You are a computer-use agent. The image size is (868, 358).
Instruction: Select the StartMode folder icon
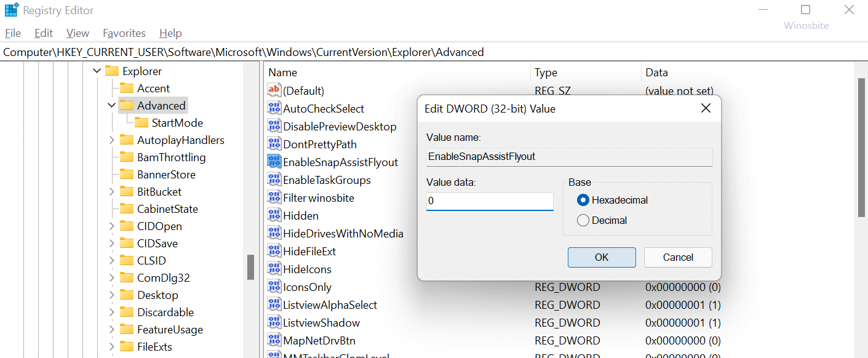pyautogui.click(x=141, y=123)
